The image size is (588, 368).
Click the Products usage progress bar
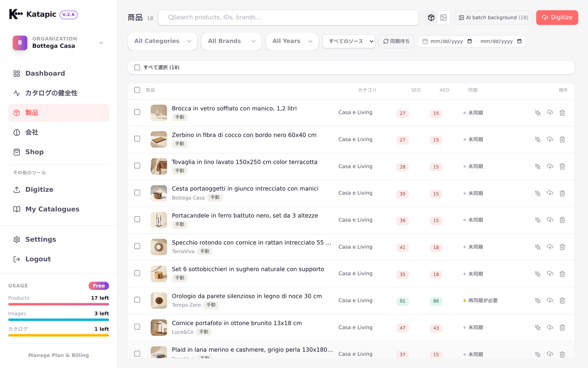(58, 304)
